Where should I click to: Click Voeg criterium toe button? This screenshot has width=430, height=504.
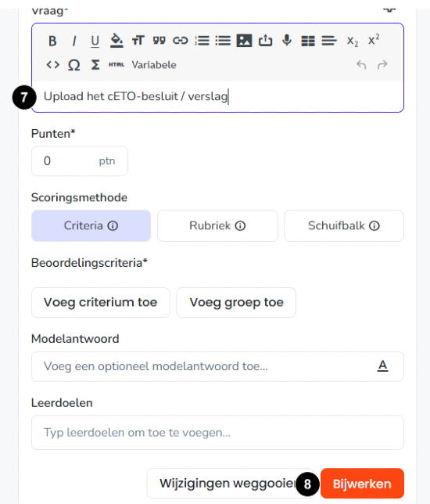[101, 302]
